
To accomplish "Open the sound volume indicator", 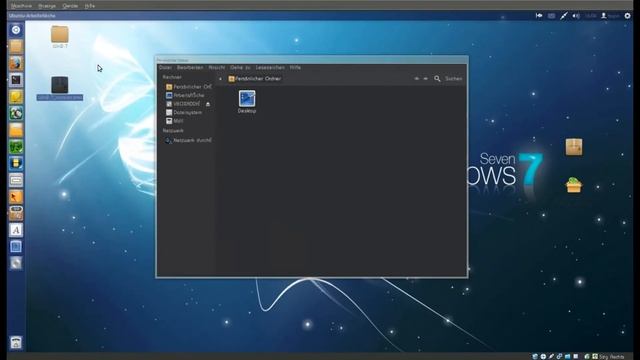I will pos(576,16).
